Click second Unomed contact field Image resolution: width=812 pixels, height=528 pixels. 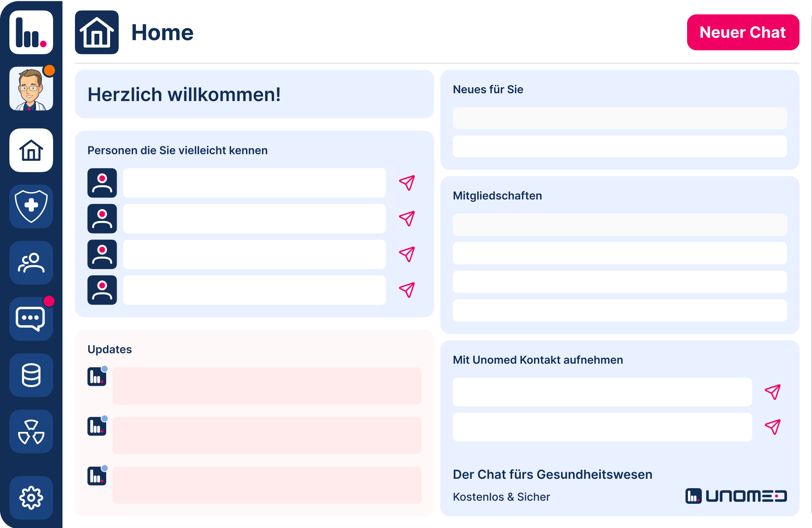(x=602, y=427)
